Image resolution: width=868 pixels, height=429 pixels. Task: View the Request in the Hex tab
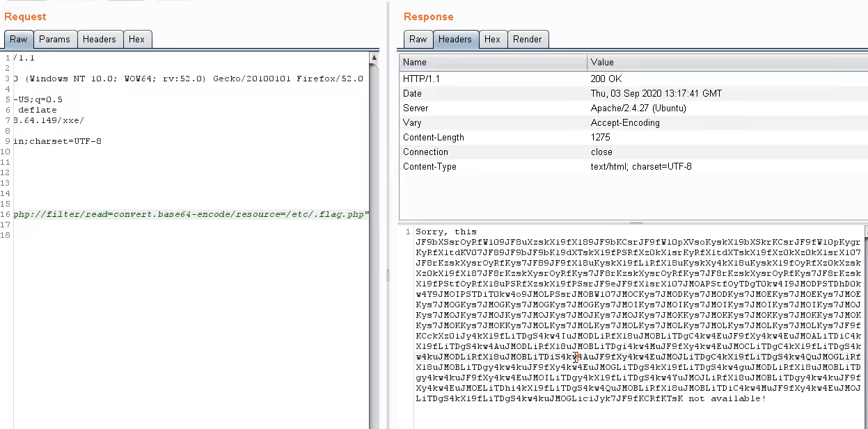(x=137, y=39)
